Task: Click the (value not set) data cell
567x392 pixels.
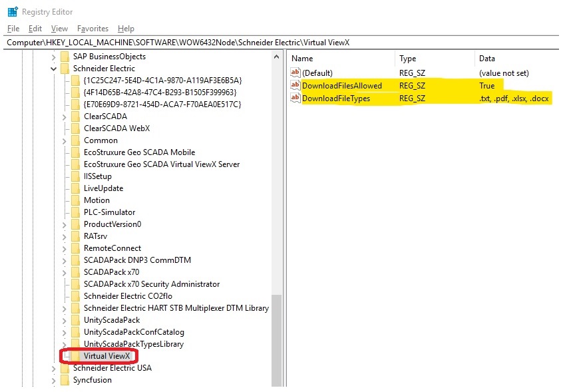Action: coord(504,73)
